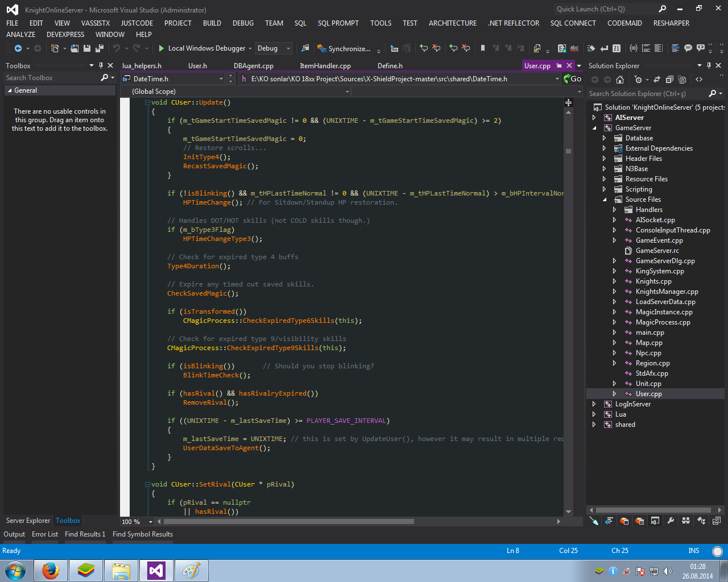
Task: Toggle auto-hide pin on Toolbox panel
Action: tap(101, 66)
